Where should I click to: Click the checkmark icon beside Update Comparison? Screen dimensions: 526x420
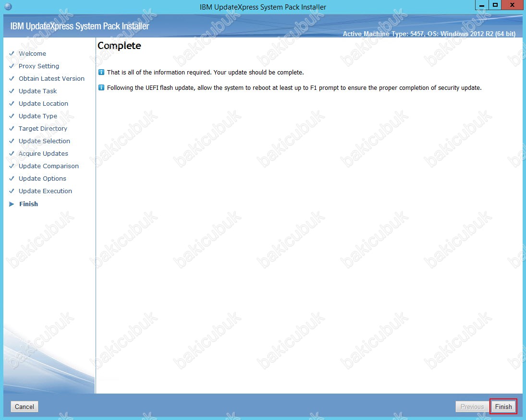coord(12,166)
